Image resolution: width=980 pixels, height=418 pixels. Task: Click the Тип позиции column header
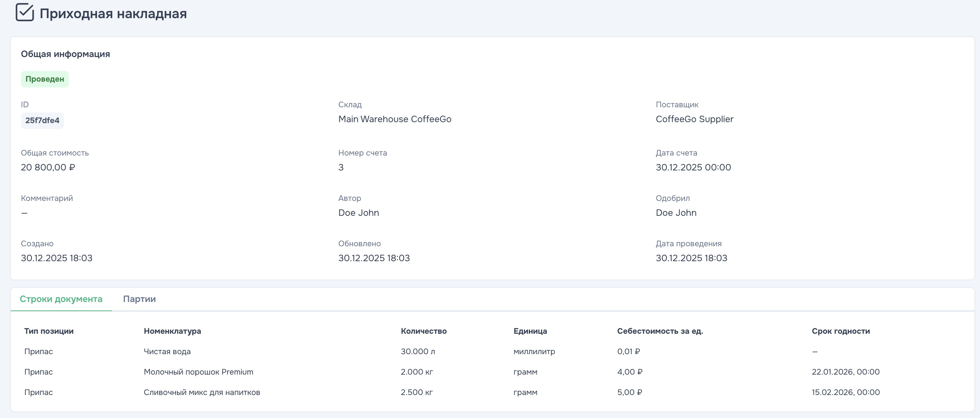point(49,331)
